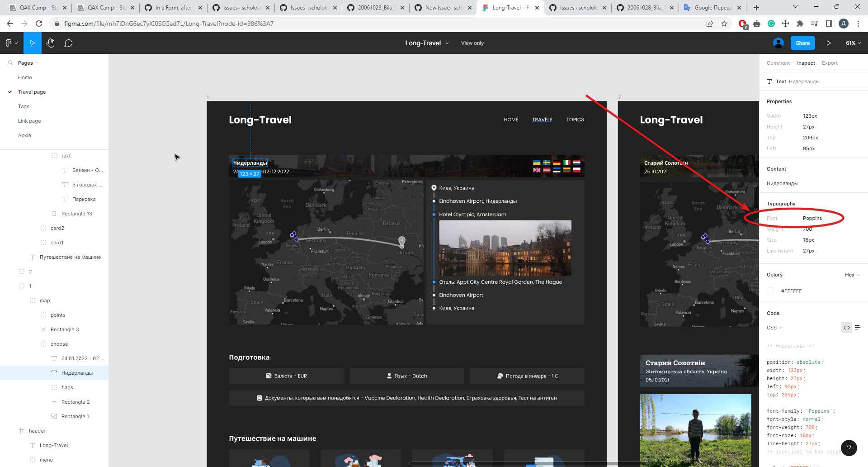Select the Rectangle 2 layer

(x=54, y=402)
